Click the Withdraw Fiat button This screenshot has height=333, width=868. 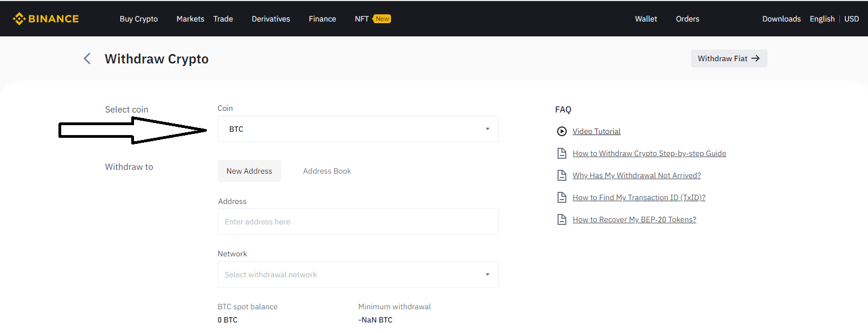[x=729, y=58]
